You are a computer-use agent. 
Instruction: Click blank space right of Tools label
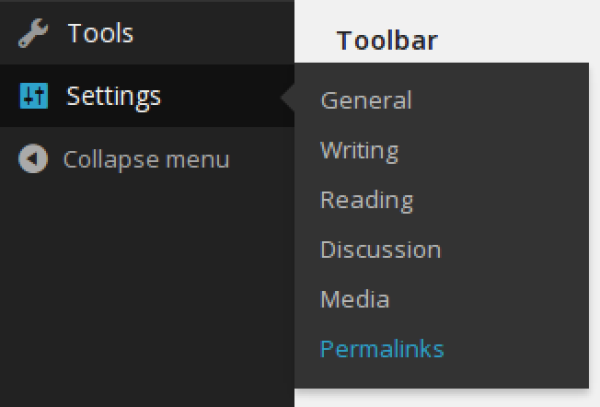pos(214,33)
